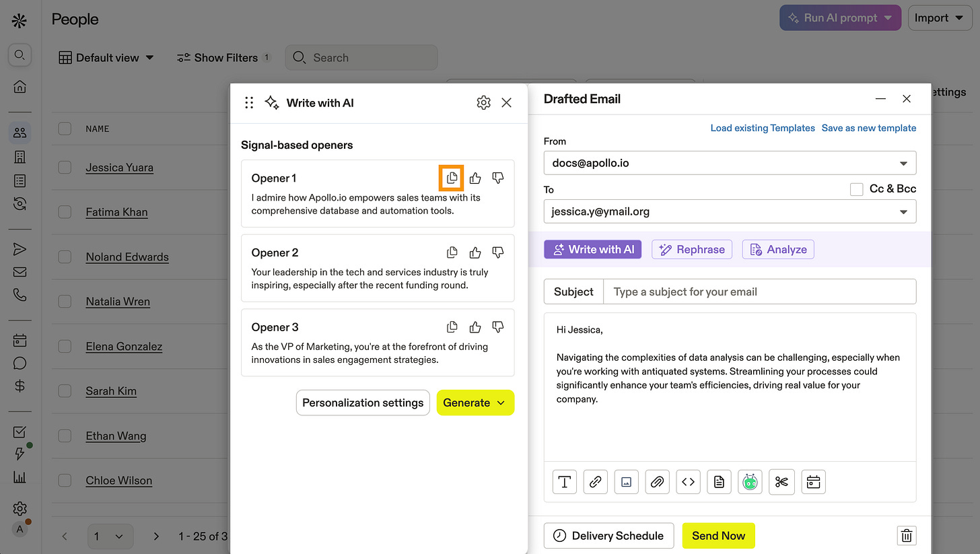Give Opener 1 a thumbs up
The image size is (980, 554).
[x=475, y=178]
